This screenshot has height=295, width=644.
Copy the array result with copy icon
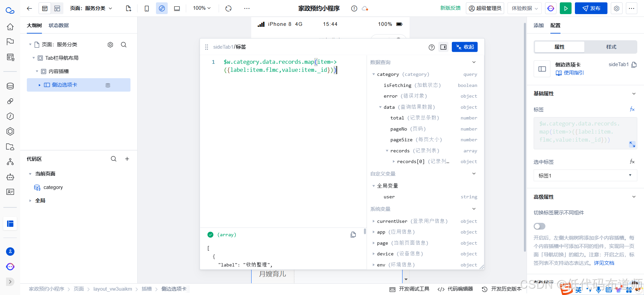[x=353, y=235]
